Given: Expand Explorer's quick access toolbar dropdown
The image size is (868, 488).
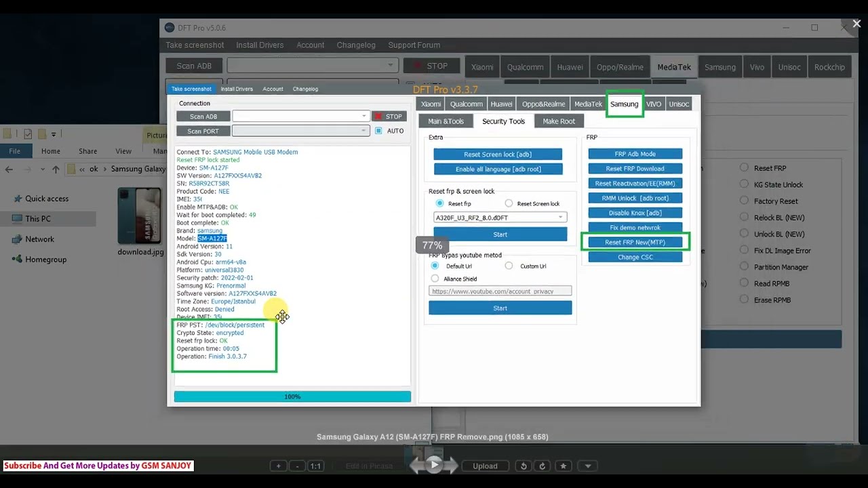Looking at the screenshot, I should click(54, 134).
